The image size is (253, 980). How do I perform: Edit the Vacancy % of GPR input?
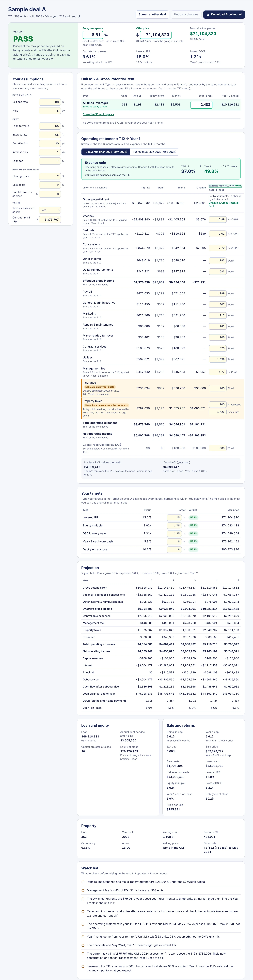[x=218, y=219]
